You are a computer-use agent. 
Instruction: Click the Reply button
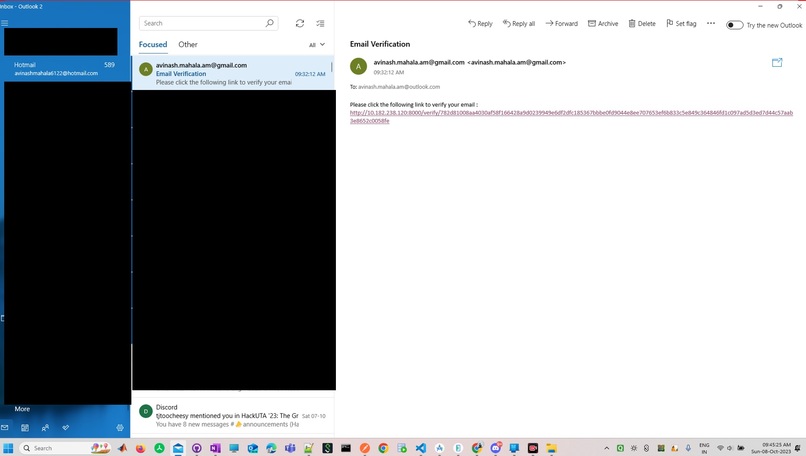480,24
